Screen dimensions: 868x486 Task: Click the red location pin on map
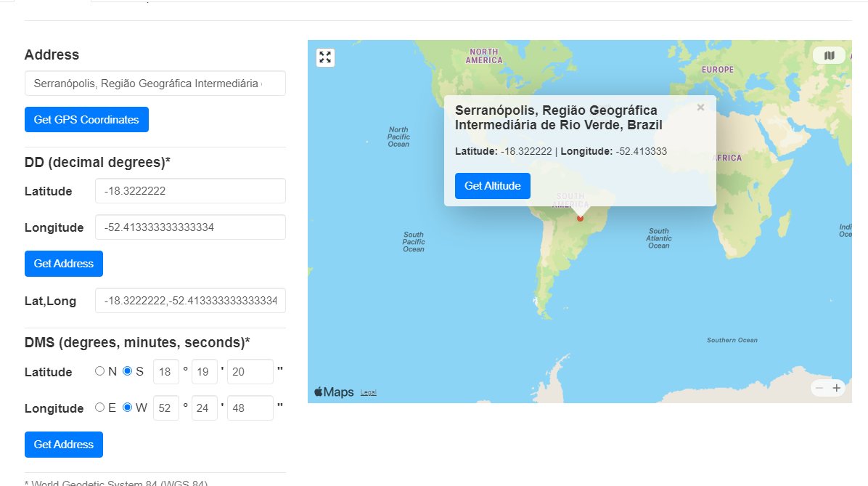[580, 219]
